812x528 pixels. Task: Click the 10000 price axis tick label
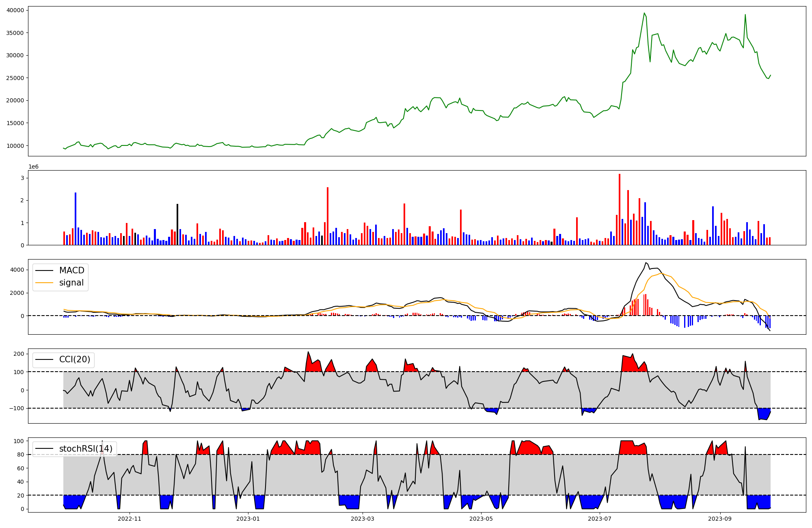point(15,146)
